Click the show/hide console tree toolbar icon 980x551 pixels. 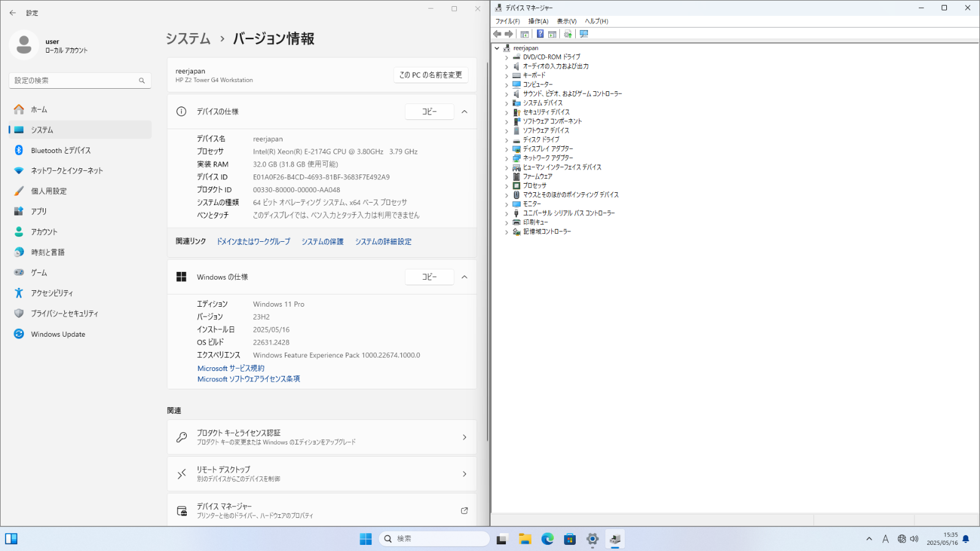click(x=525, y=34)
